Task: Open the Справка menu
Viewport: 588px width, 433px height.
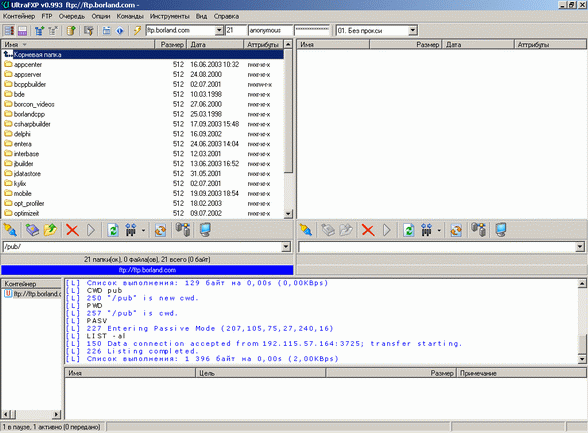Action: [226, 16]
